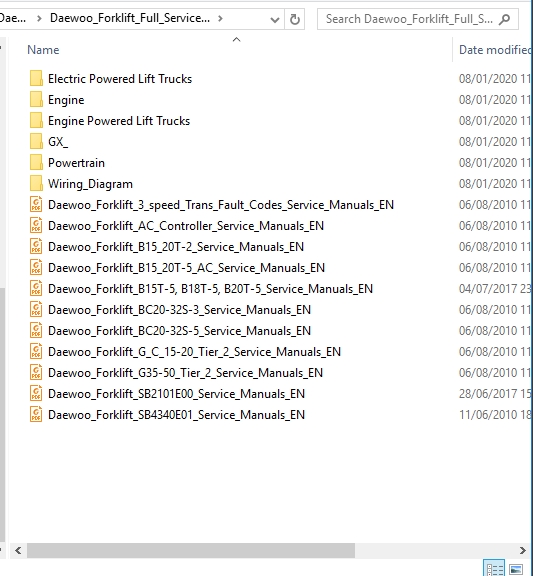This screenshot has width=533, height=576.
Task: Refresh the current folder view
Action: (295, 19)
